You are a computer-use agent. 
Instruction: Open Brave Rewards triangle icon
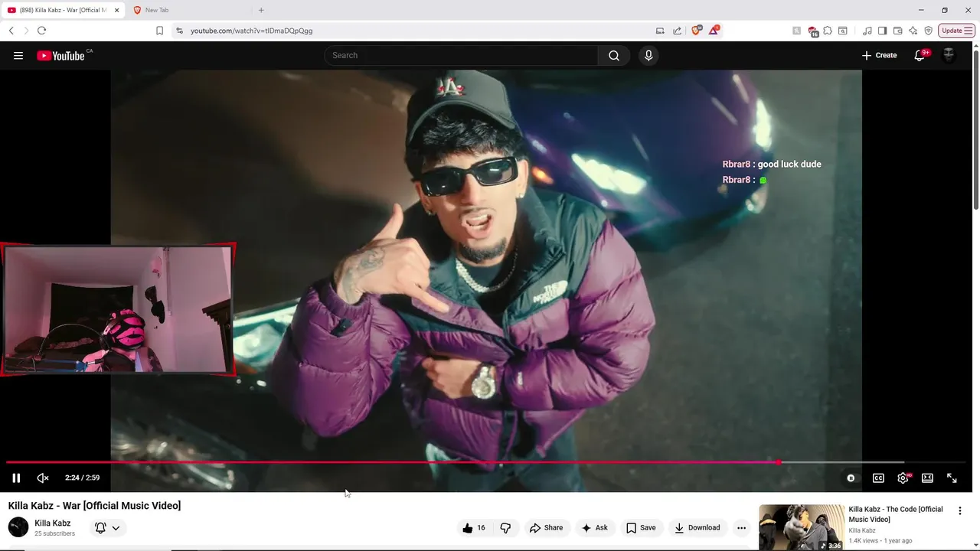coord(714,31)
